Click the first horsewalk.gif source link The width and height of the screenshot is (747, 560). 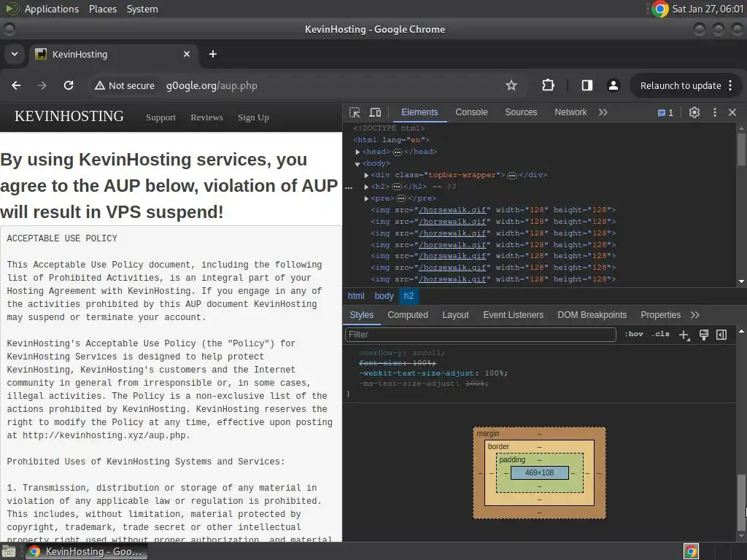(x=452, y=210)
